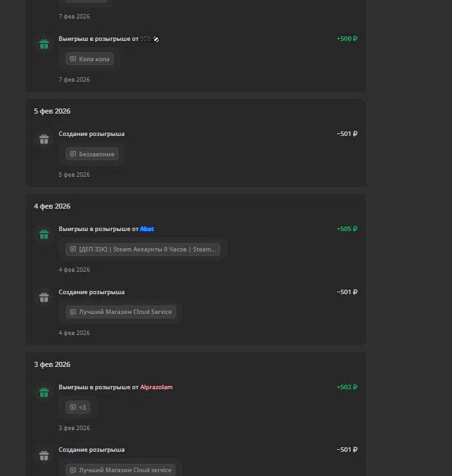Click the green gift icon beside the Abot winning

[x=44, y=234]
